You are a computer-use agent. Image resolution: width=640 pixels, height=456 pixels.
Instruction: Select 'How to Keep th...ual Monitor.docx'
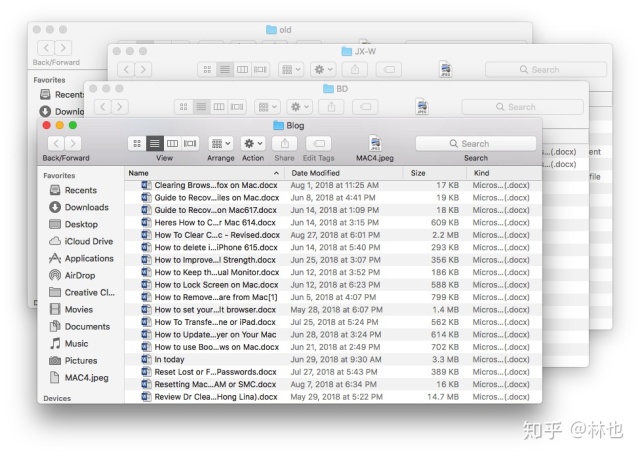[333, 272]
